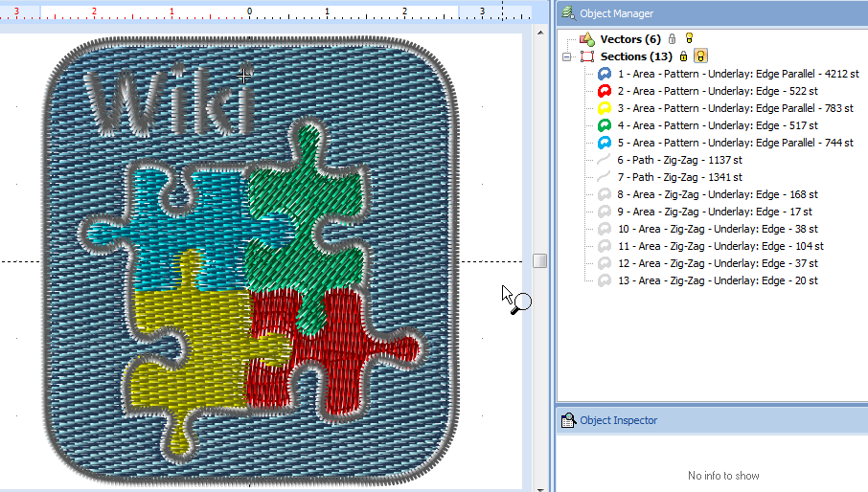Click the green area icon of section 4

tap(605, 125)
